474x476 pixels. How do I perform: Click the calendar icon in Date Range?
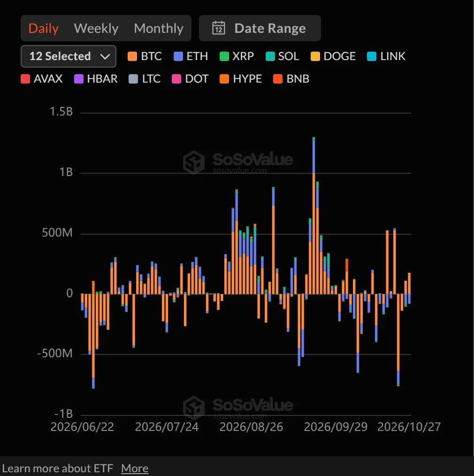pos(219,28)
